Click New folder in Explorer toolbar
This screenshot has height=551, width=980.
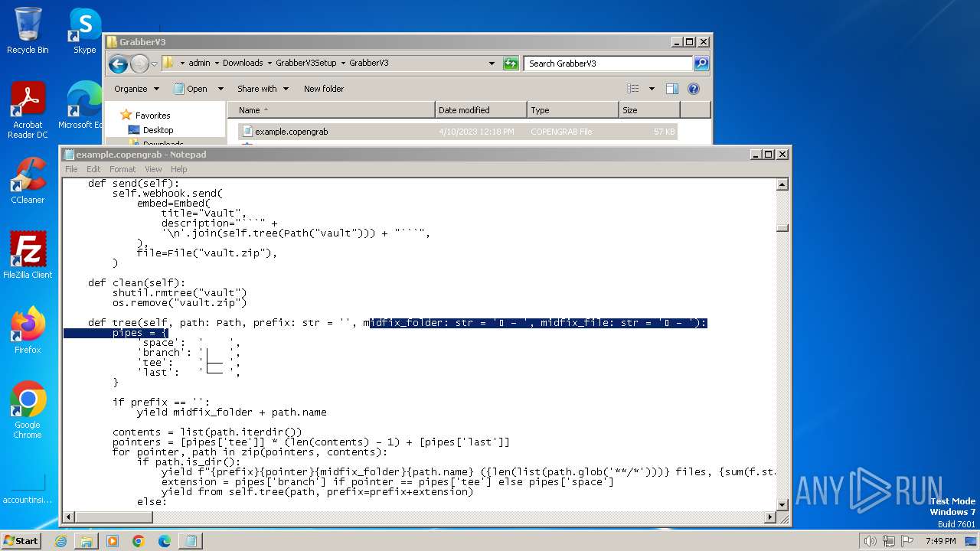324,89
